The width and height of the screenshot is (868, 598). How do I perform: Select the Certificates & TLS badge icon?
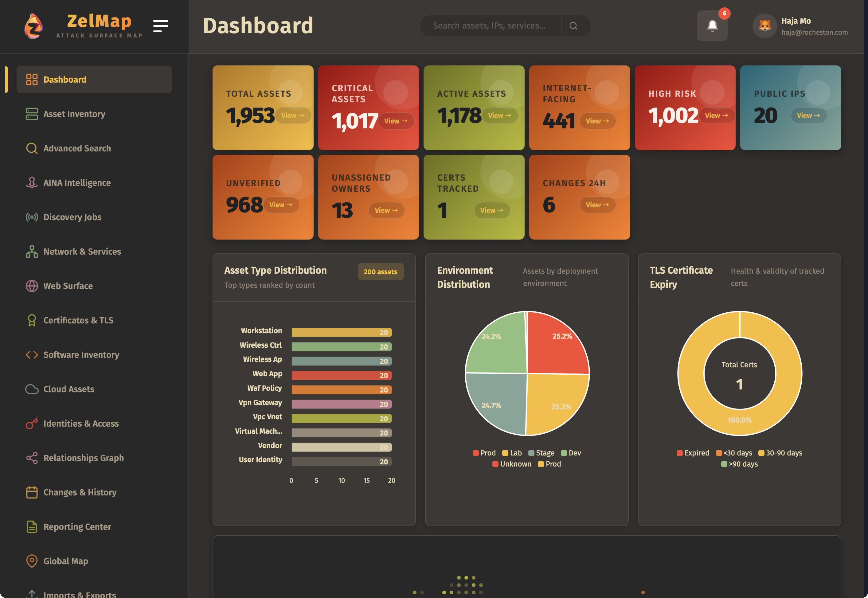[32, 320]
